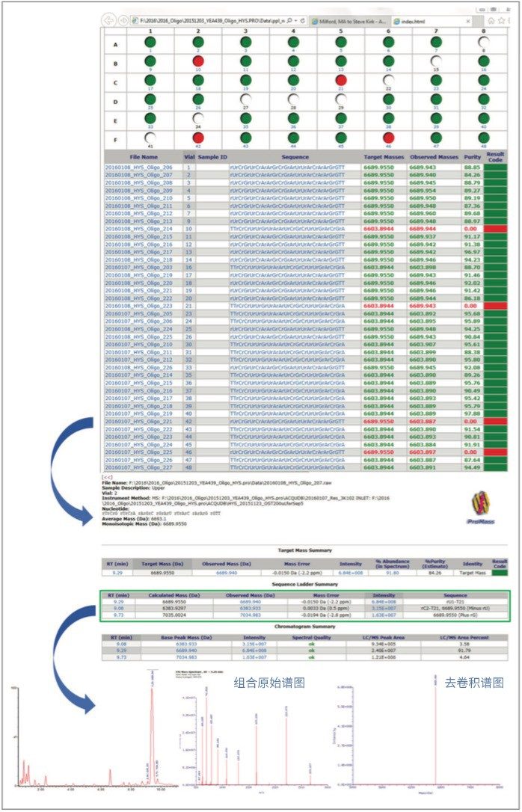Screen dimensions: 522x812
Task: Select empty white well 8 in row A
Action: 484,43
